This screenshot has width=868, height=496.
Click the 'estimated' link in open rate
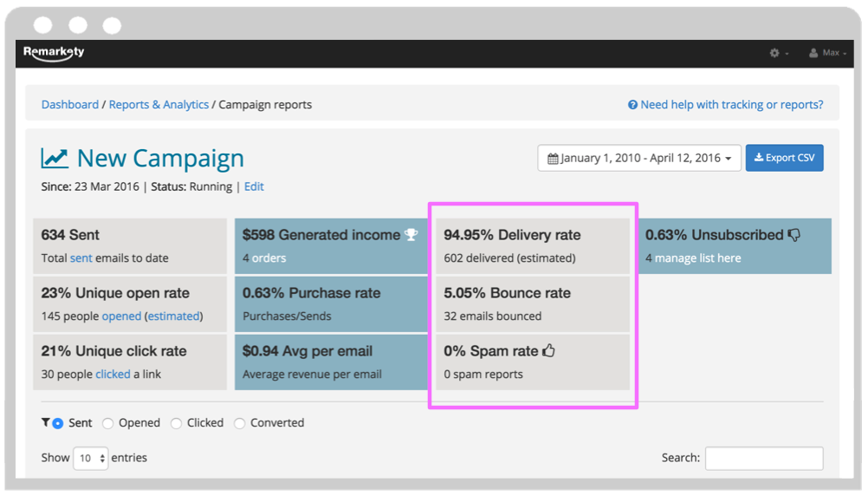coord(173,316)
